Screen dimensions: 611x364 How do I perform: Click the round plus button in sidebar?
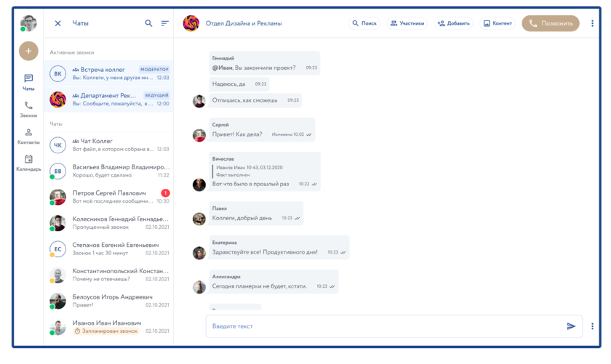coord(28,51)
